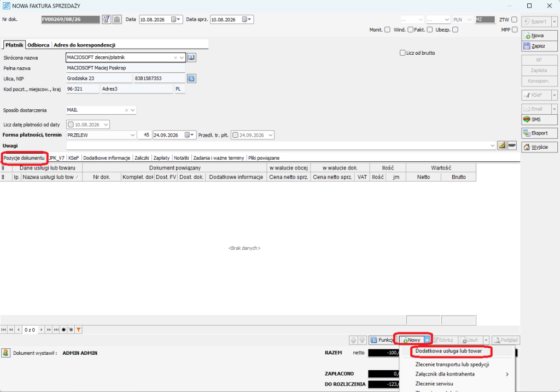Viewport: 560px width, 392px height.
Task: Click the Eksport button
Action: [x=539, y=133]
